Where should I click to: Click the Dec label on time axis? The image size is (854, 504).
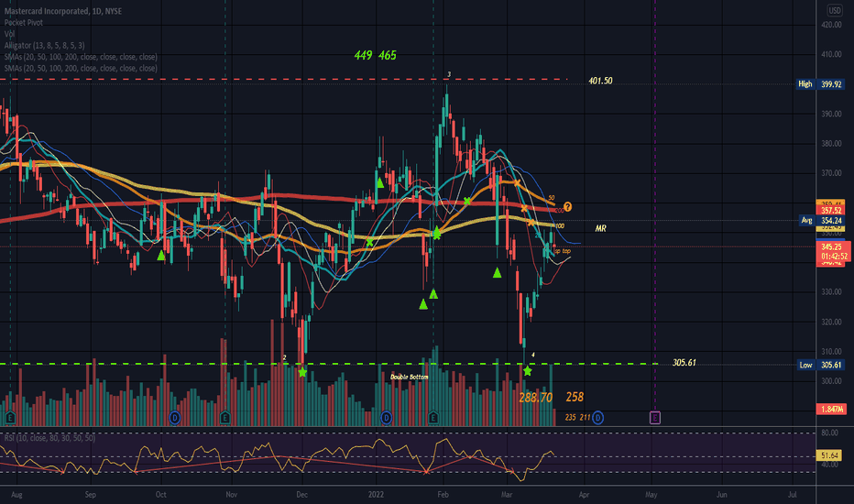tap(301, 495)
